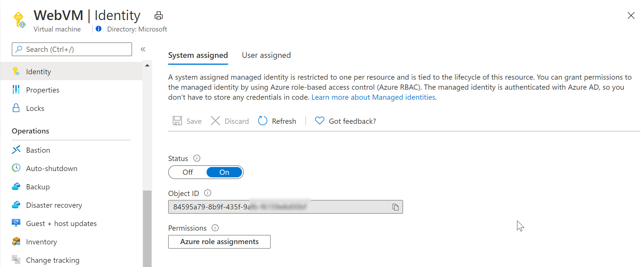Open Bastion in the Operations section
This screenshot has height=267, width=644.
coord(38,150)
